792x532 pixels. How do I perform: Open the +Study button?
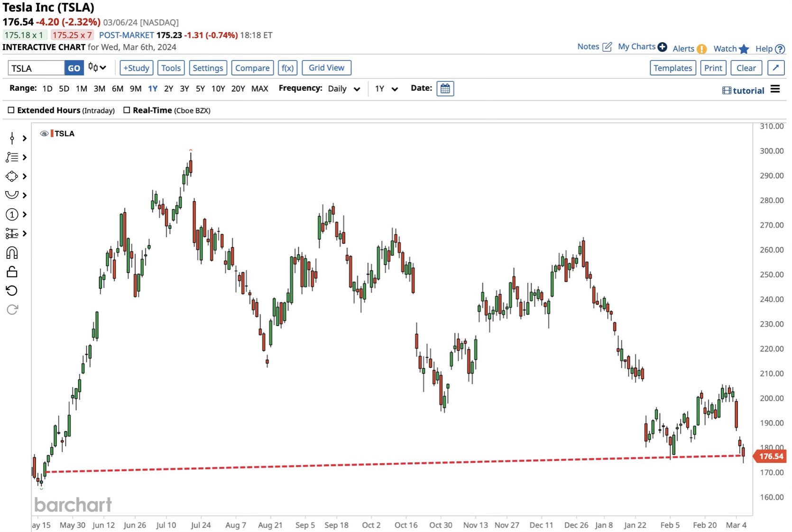tap(137, 68)
